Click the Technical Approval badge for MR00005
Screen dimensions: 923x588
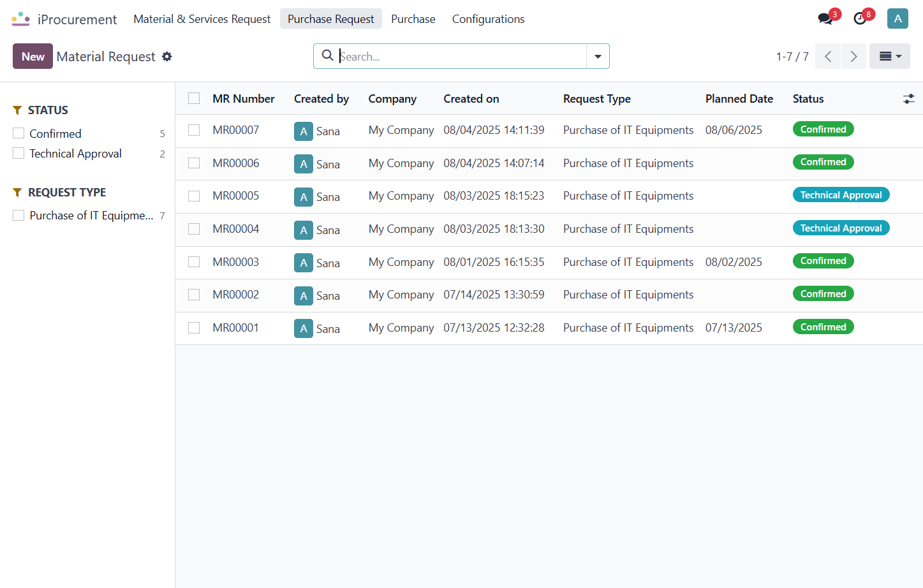coord(841,195)
